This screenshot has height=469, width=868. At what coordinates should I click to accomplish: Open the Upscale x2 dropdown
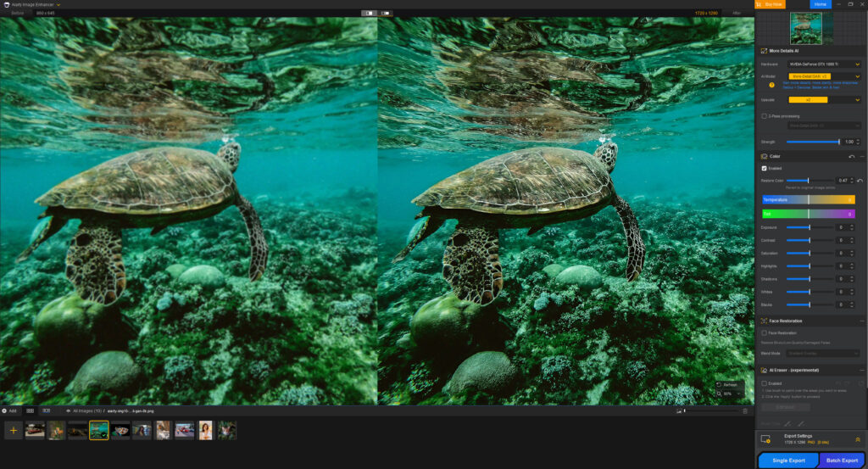(824, 100)
